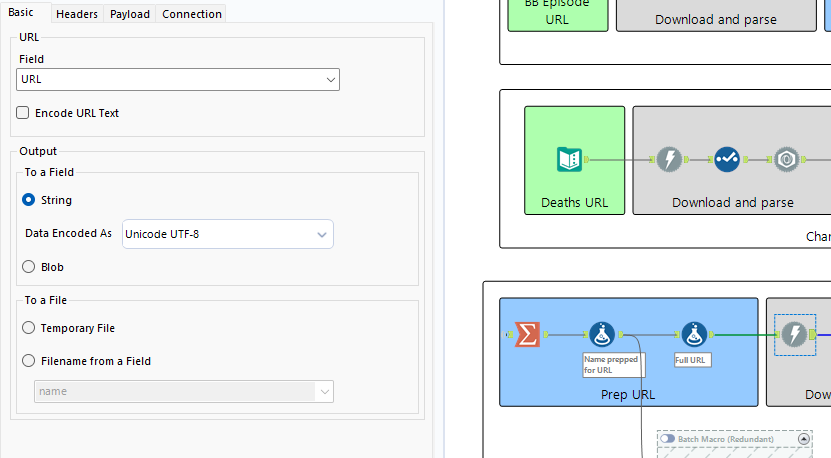Click top 'Download and parse' container by BB Episode
This screenshot has height=458, width=831.
click(x=716, y=15)
